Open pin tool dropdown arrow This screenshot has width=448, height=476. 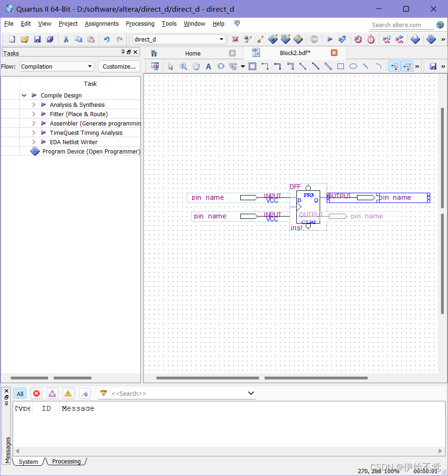click(x=243, y=66)
